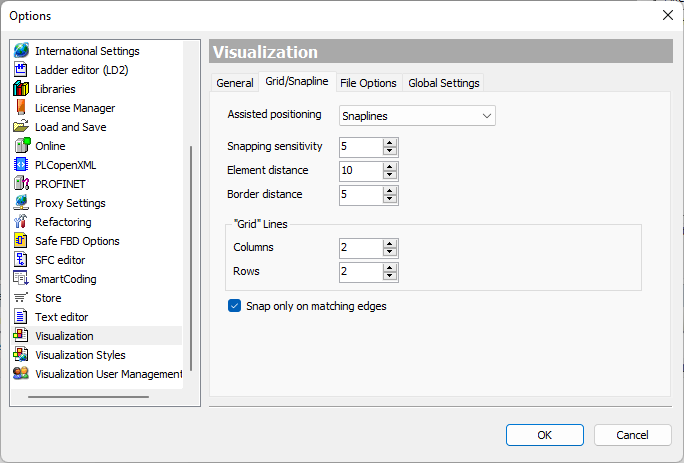Screen dimensions: 684x463
Task: Select the Libraries category
Action: click(55, 89)
